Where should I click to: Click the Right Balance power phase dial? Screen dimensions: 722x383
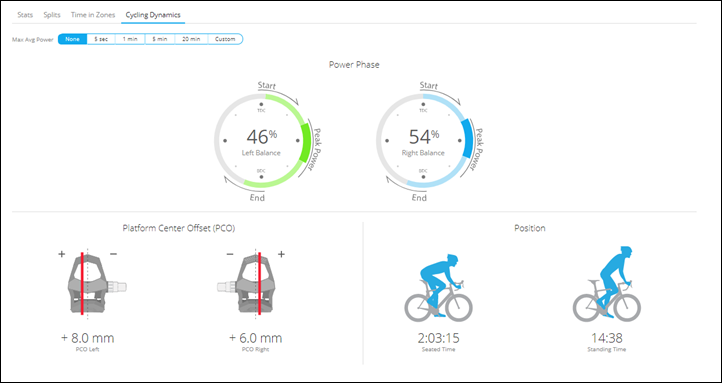point(423,140)
